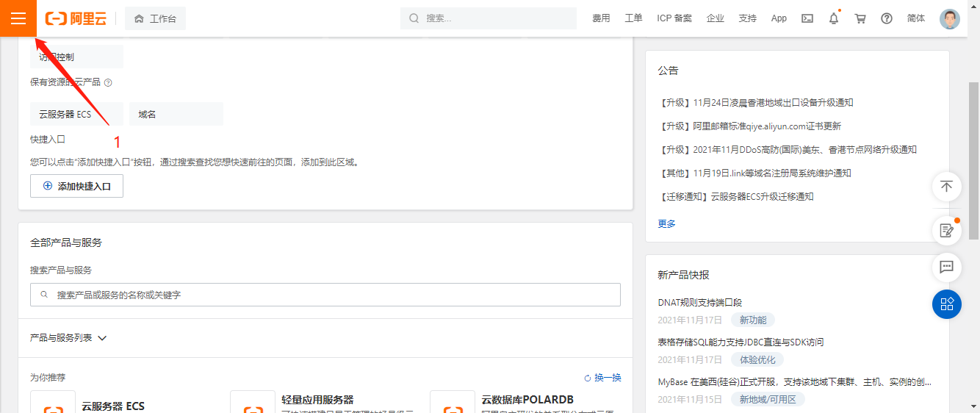The height and width of the screenshot is (413, 980).
Task: Open the App menu item
Action: click(x=779, y=18)
